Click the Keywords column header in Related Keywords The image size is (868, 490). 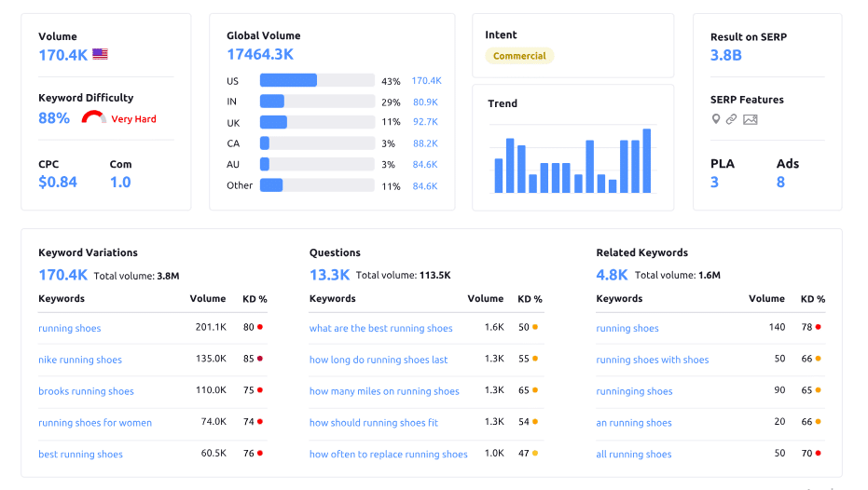coord(619,299)
